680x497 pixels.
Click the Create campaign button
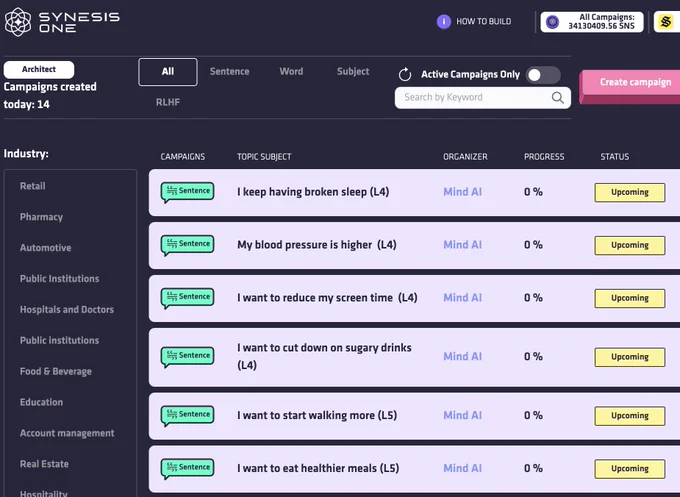[x=630, y=85]
